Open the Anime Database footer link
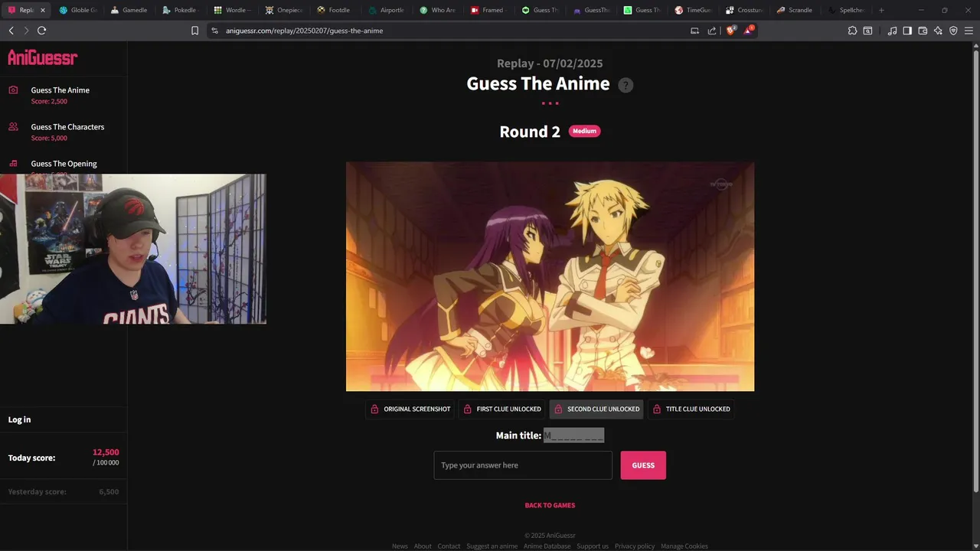The width and height of the screenshot is (980, 551). click(547, 546)
